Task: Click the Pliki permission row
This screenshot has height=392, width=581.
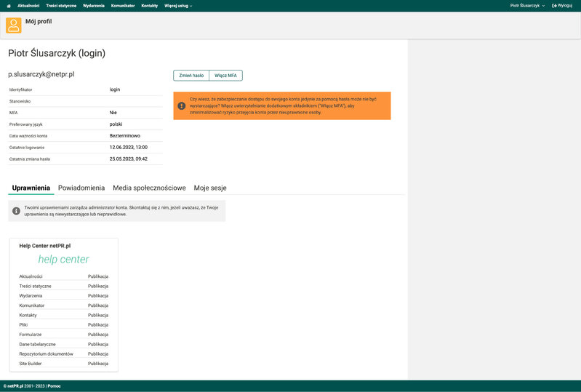Action: 64,324
